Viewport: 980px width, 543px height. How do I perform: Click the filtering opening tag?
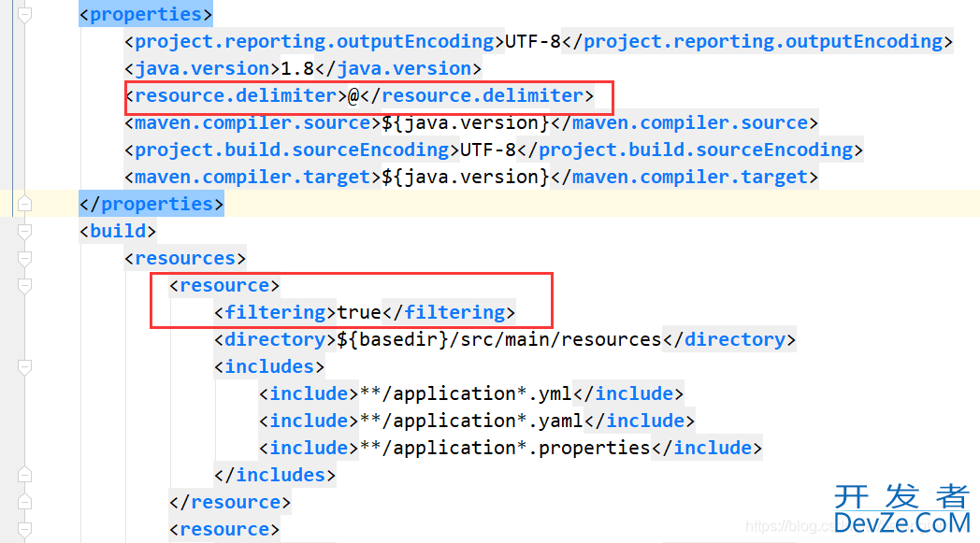point(275,312)
